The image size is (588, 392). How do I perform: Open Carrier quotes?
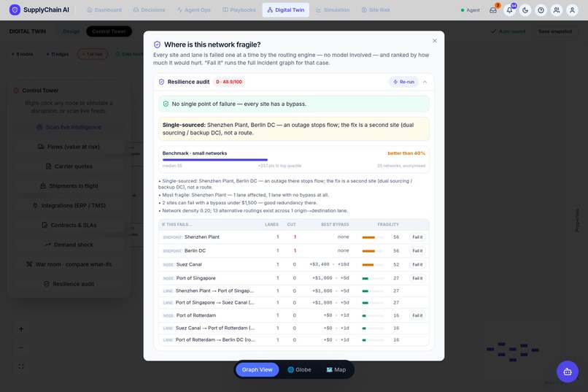click(x=69, y=166)
